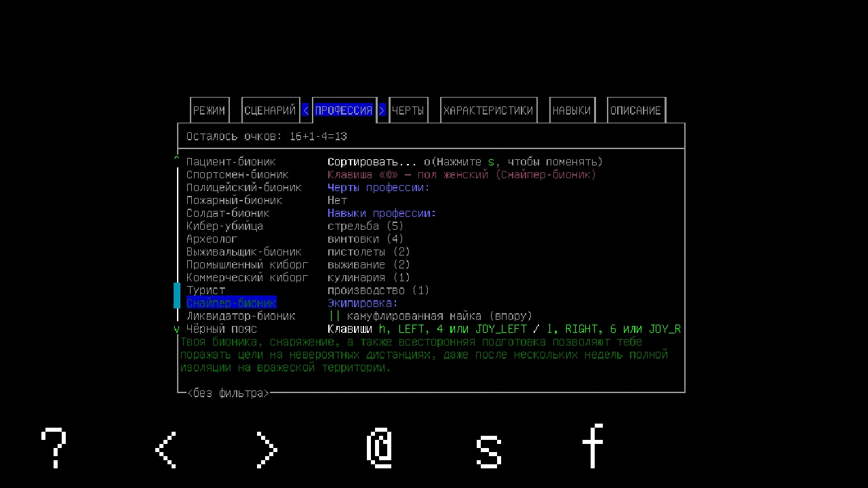This screenshot has height=488, width=868.
Task: Click the Клавиши key hints line
Action: click(504, 329)
